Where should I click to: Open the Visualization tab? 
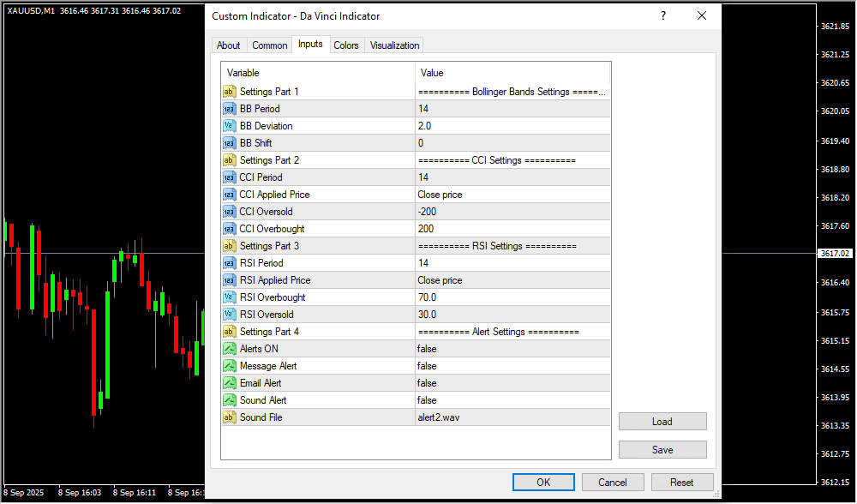tap(394, 45)
